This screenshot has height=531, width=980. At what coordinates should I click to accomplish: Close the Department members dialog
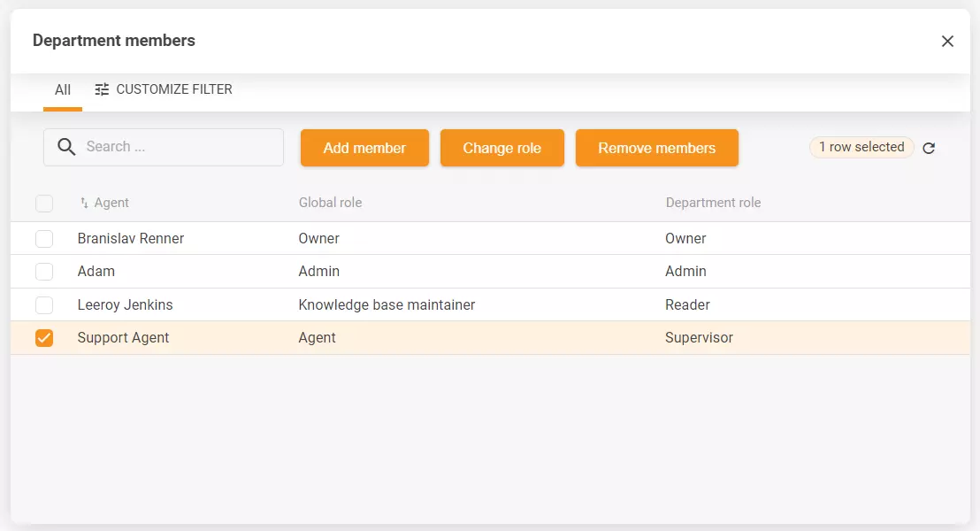tap(947, 41)
